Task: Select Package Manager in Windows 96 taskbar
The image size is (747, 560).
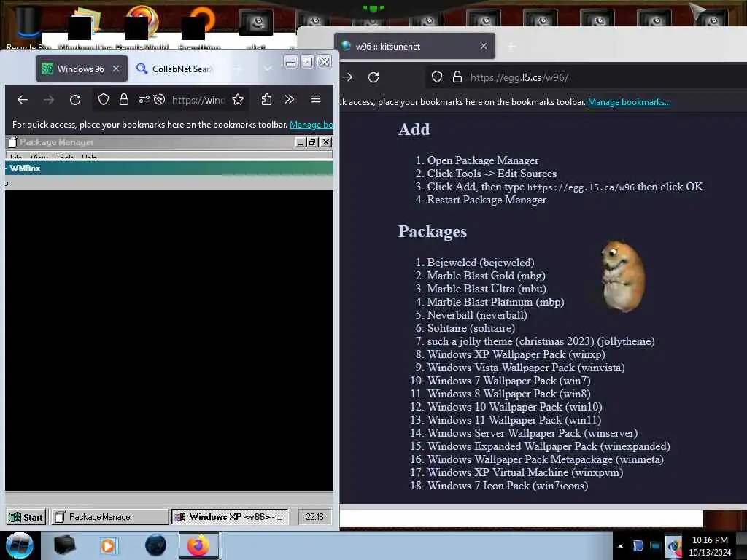Action: [110, 517]
